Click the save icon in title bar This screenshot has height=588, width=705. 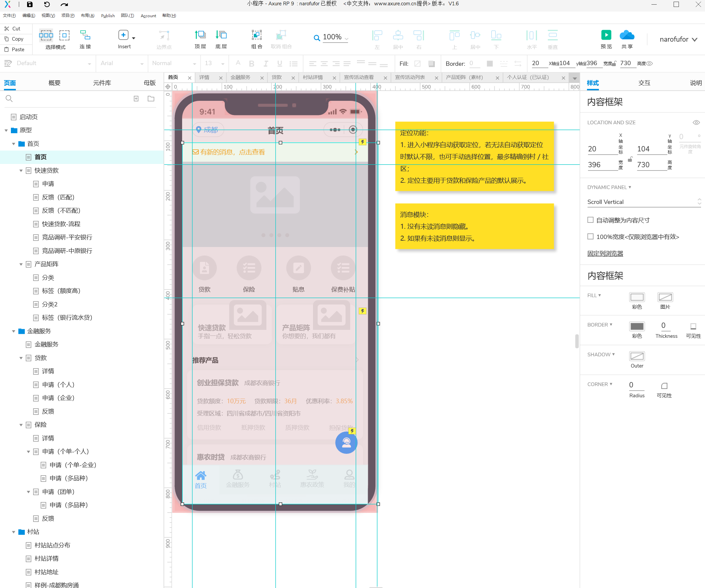[29, 4]
